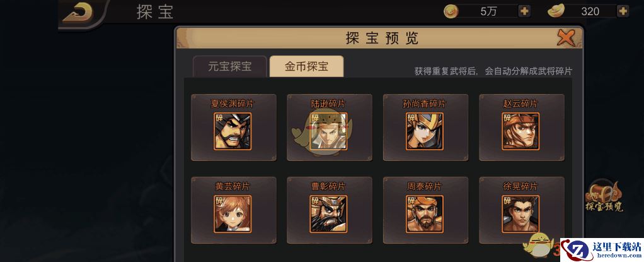Click the gold coin currency icon
The height and width of the screenshot is (262, 644).
pos(451,11)
